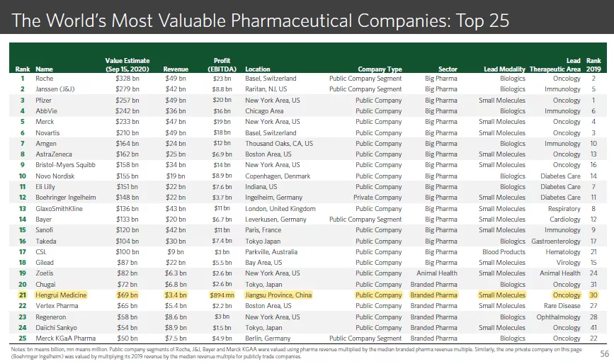Screen dimensions: 614x364
Task: Click the highlighted $894 mn profit value
Action: point(222,295)
